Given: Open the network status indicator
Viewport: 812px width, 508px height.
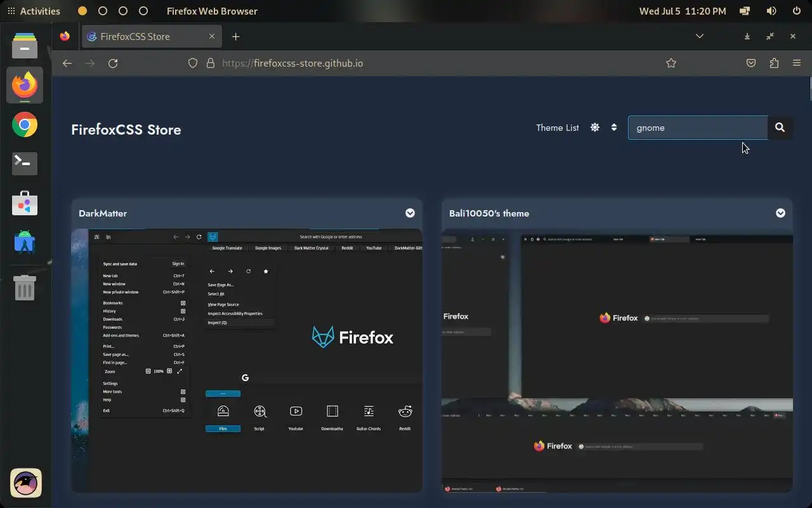Looking at the screenshot, I should tap(745, 11).
